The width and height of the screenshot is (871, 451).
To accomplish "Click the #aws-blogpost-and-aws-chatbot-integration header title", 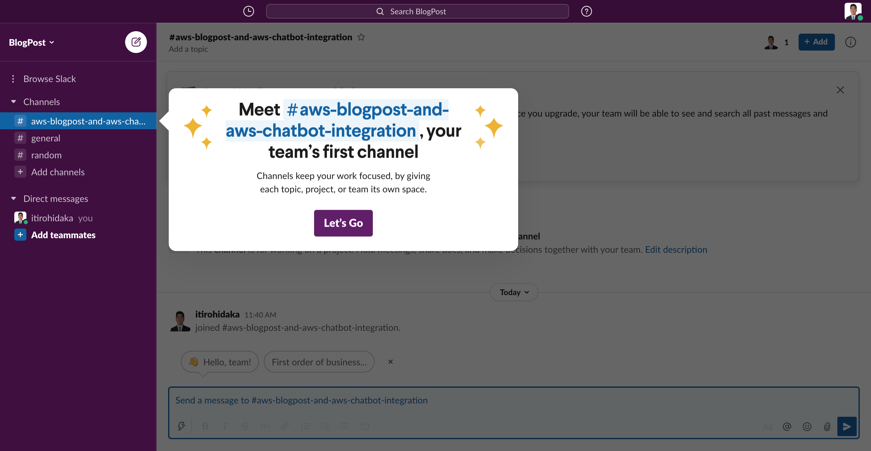I will [261, 37].
